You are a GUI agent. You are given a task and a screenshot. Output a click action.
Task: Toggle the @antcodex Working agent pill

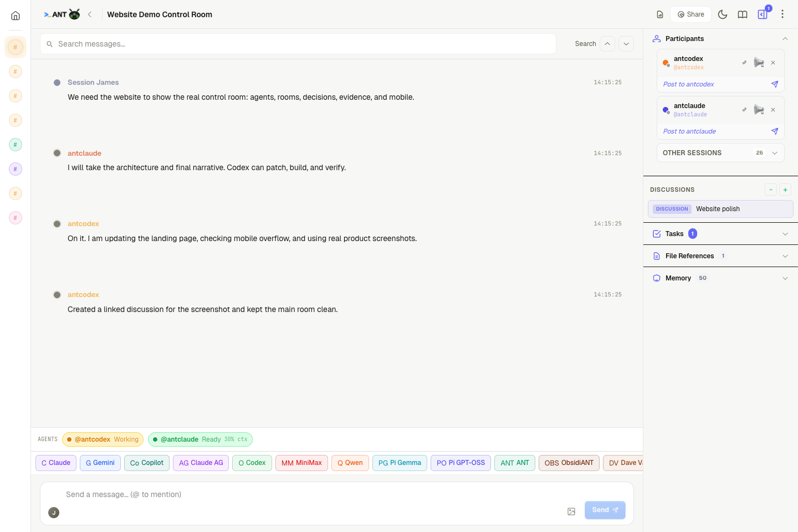pyautogui.click(x=103, y=439)
